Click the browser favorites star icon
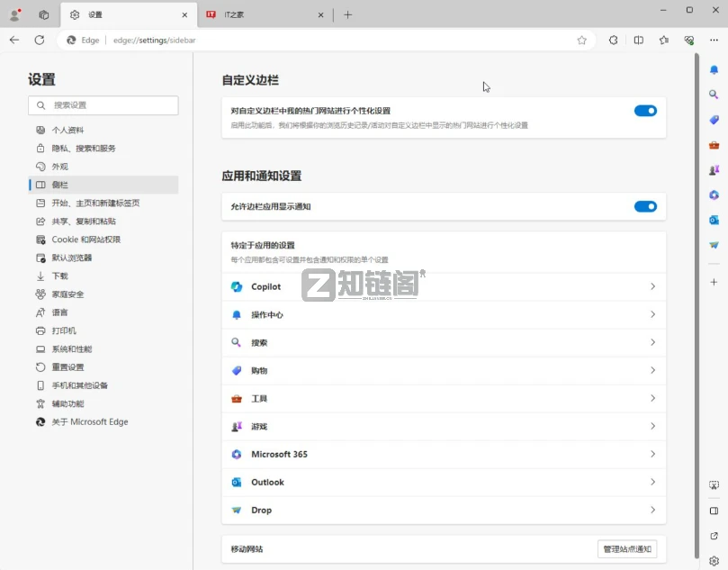 pyautogui.click(x=582, y=40)
